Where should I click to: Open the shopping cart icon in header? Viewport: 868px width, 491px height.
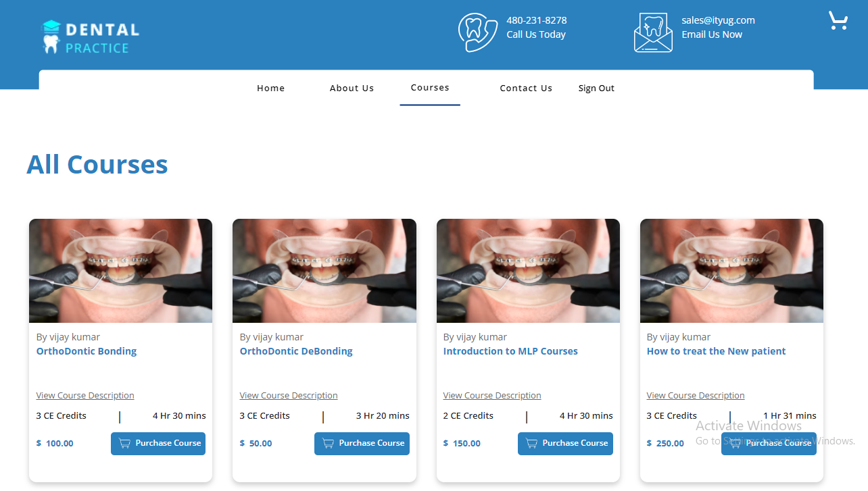pyautogui.click(x=838, y=21)
